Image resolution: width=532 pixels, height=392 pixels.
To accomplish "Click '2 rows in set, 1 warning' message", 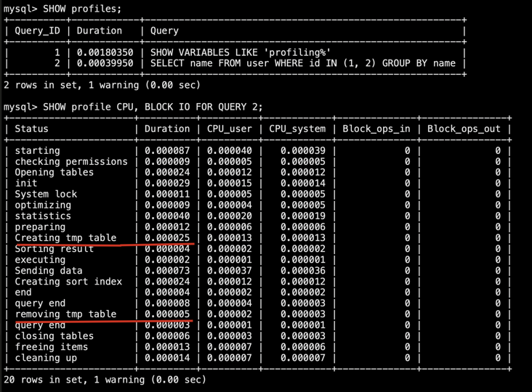I will (102, 85).
